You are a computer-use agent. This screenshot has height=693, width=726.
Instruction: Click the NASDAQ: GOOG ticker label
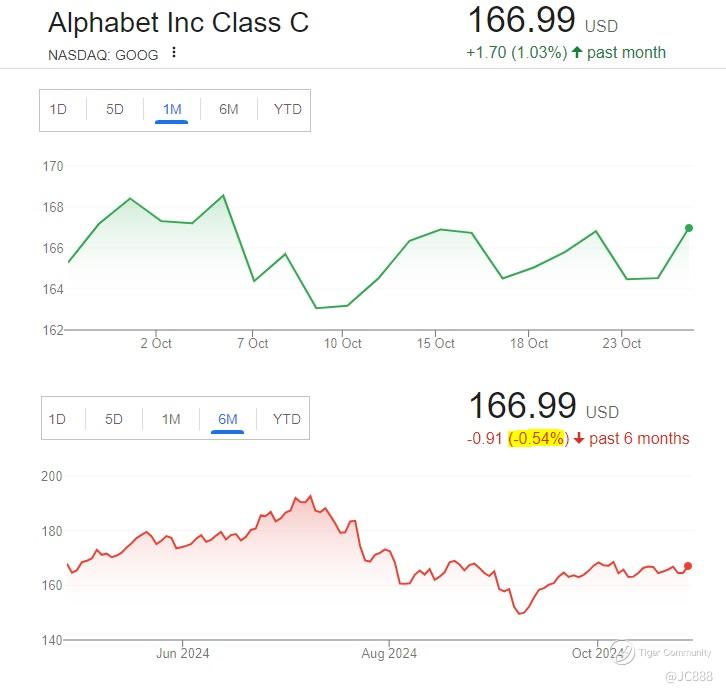103,55
